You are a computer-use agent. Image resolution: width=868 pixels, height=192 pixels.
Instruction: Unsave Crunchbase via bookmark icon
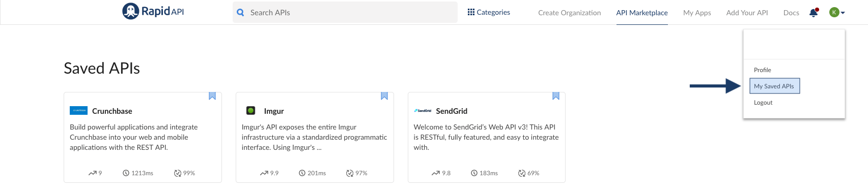pos(212,96)
